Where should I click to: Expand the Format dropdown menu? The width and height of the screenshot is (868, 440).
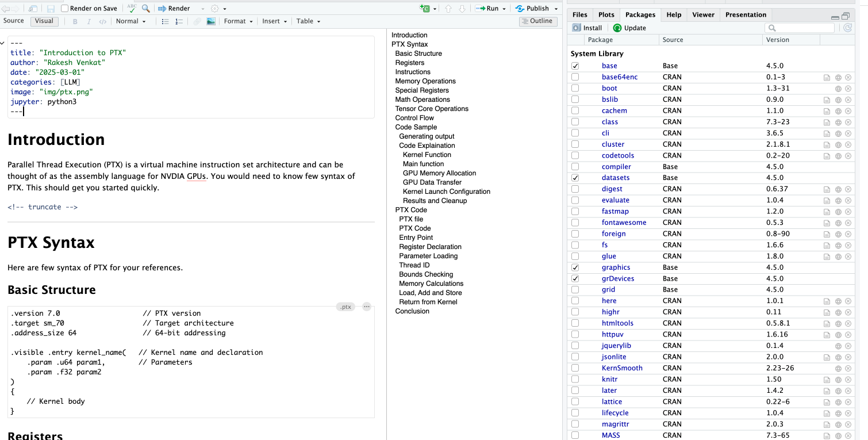pyautogui.click(x=239, y=21)
